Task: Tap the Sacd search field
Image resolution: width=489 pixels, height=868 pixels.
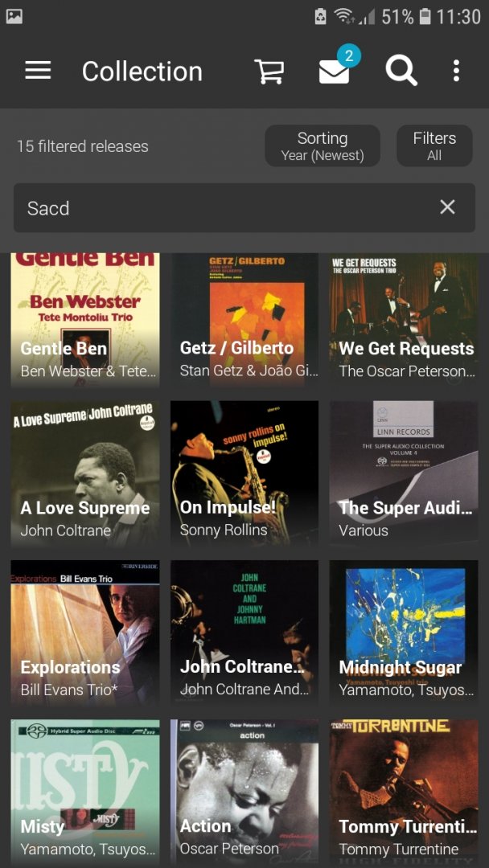Action: (x=225, y=207)
